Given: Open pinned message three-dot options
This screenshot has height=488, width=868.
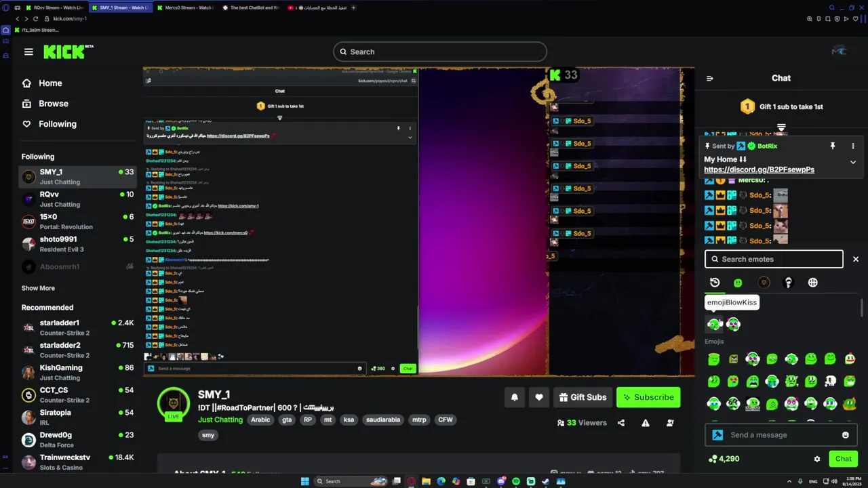Looking at the screenshot, I should (x=853, y=146).
